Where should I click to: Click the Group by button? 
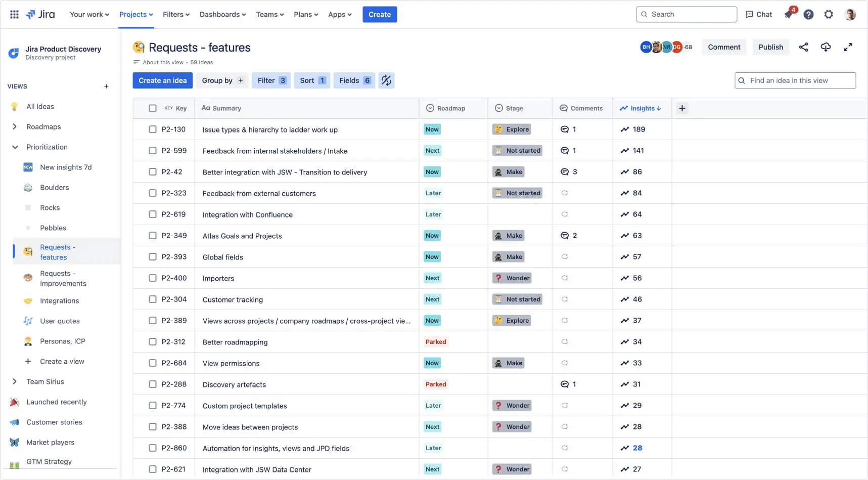click(222, 80)
